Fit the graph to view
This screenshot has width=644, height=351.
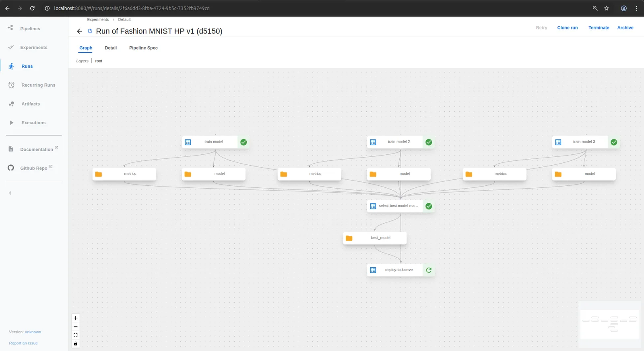tap(75, 335)
